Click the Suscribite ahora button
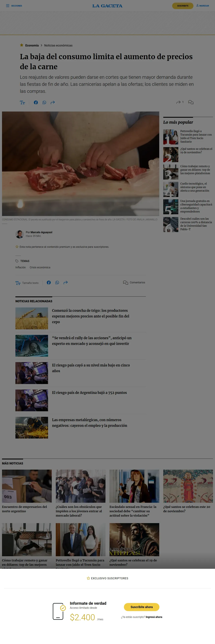Screen dimensions: 215x644 (x=142, y=607)
